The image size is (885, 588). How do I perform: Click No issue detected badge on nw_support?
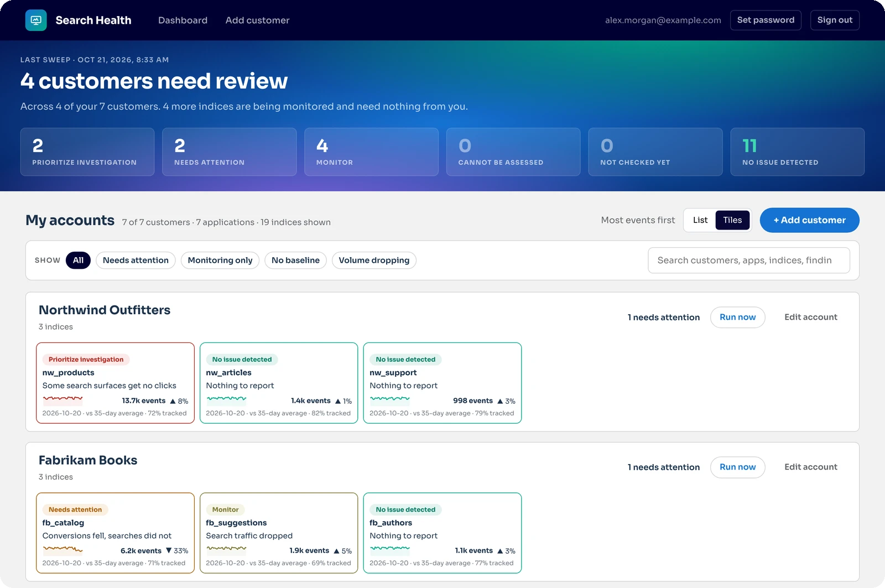[405, 360]
